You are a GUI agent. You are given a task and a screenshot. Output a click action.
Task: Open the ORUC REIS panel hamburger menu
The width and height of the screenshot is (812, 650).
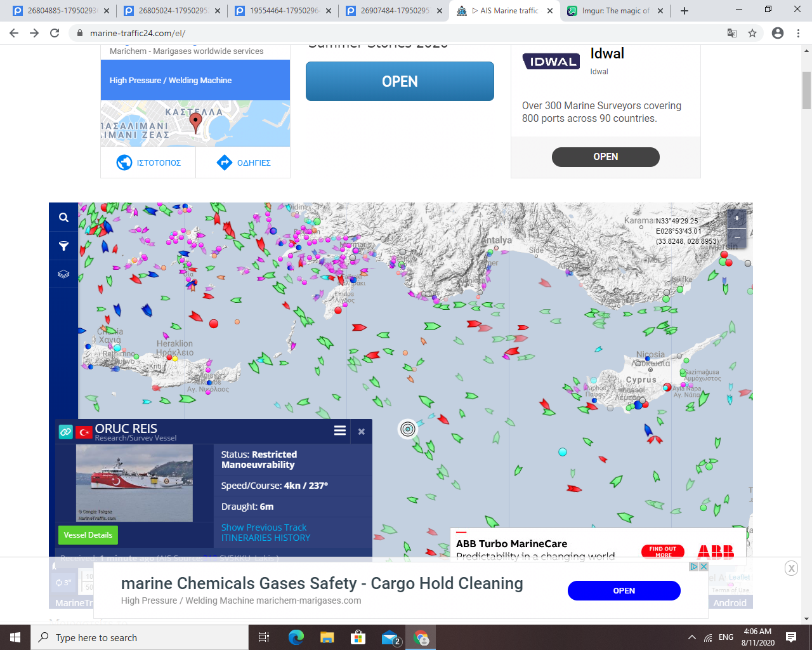pyautogui.click(x=340, y=430)
